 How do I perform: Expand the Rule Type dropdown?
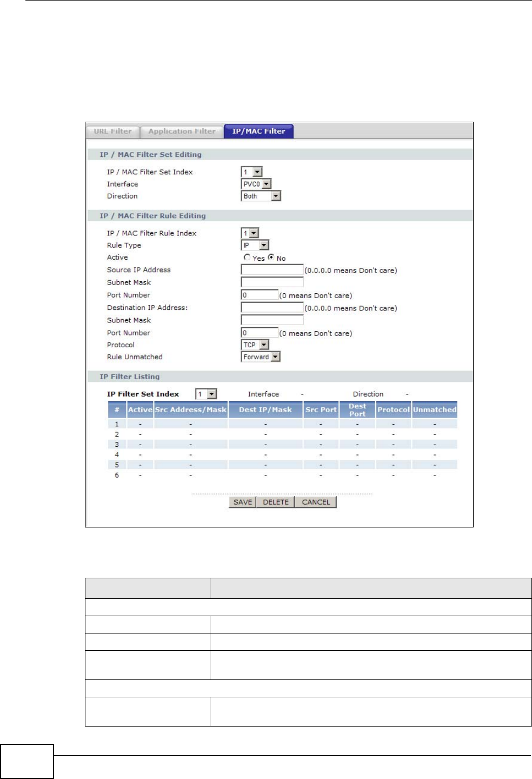(255, 245)
